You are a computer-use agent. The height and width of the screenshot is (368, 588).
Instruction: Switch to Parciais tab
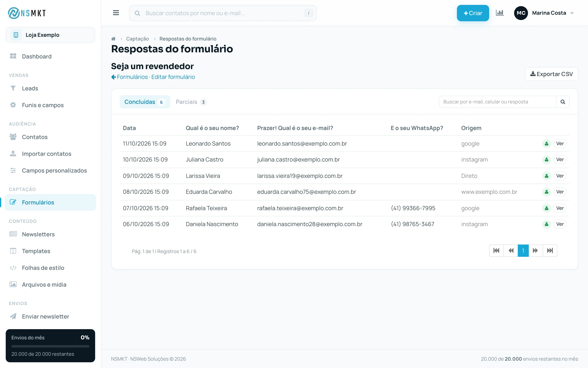(191, 102)
